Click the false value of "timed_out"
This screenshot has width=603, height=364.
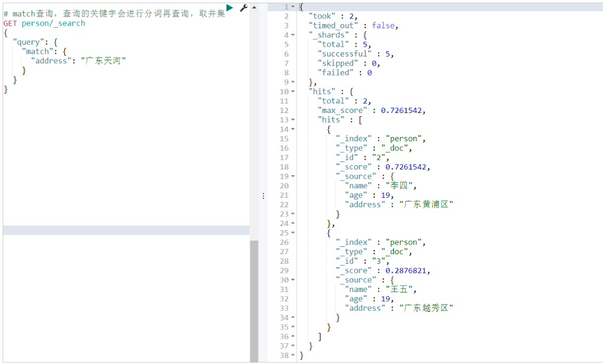tap(383, 26)
